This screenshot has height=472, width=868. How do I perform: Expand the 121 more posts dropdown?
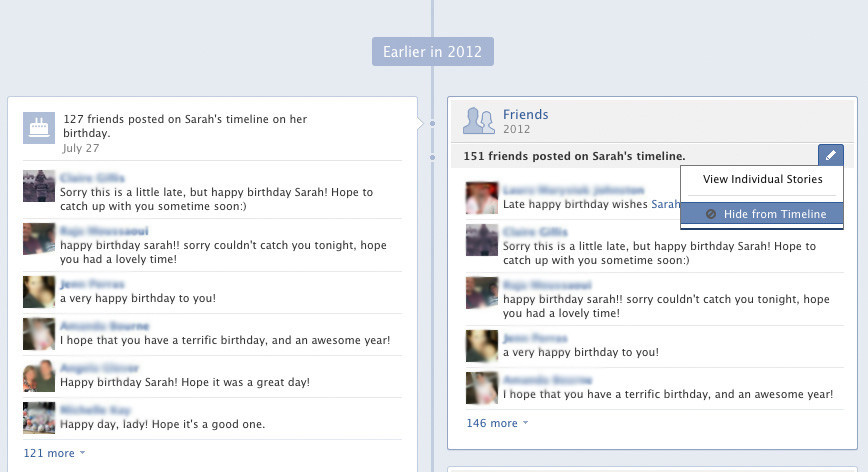(x=54, y=453)
